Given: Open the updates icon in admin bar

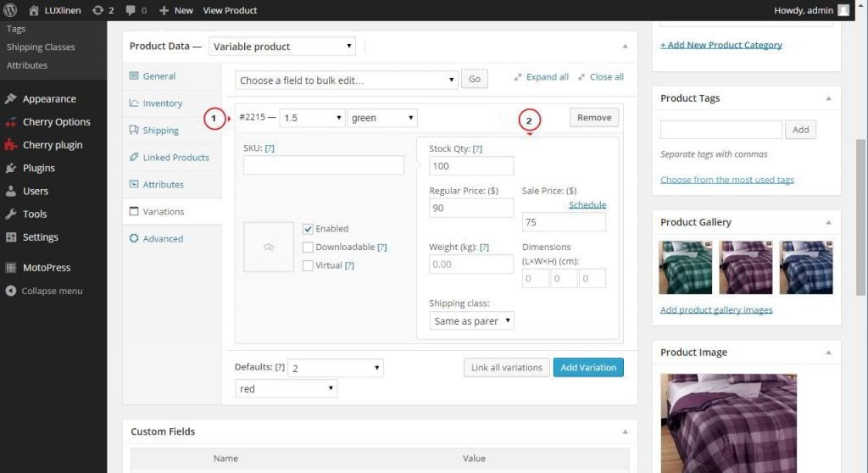Looking at the screenshot, I should [98, 10].
